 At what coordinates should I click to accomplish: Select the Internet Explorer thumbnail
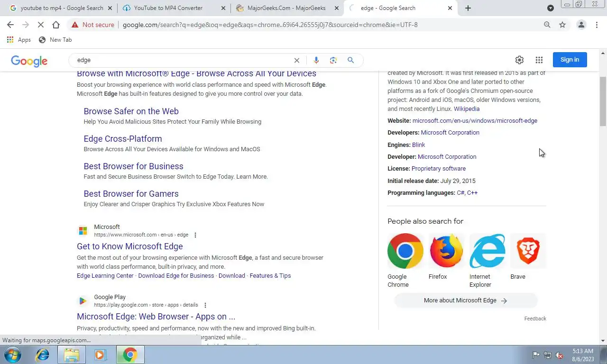487,251
